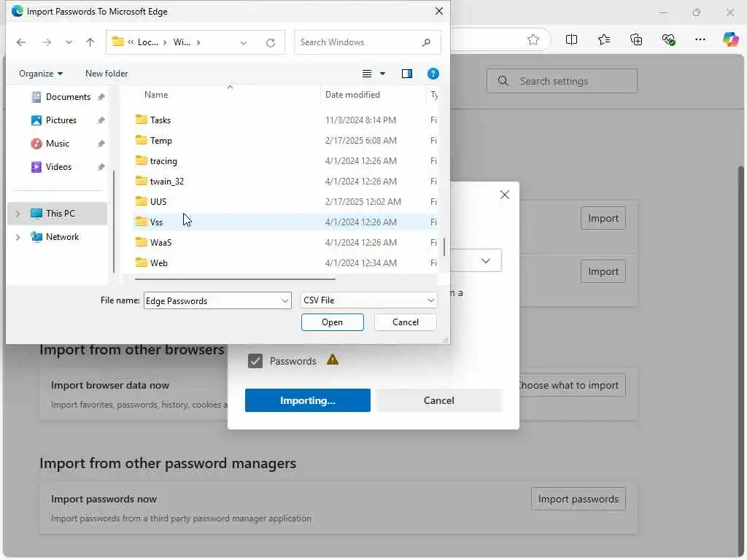The height and width of the screenshot is (560, 747).
Task: Open the Organize menu
Action: point(41,74)
